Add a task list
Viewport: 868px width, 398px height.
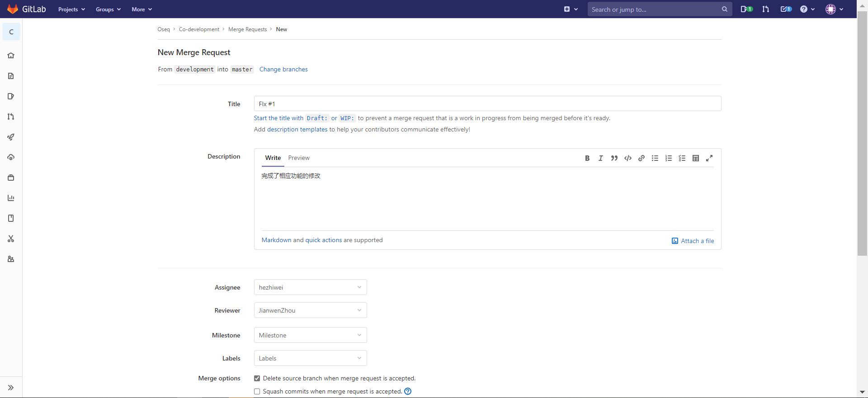point(682,158)
